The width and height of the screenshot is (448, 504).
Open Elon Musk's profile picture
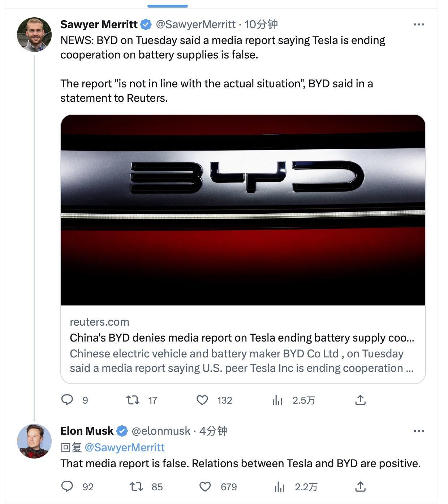point(34,441)
